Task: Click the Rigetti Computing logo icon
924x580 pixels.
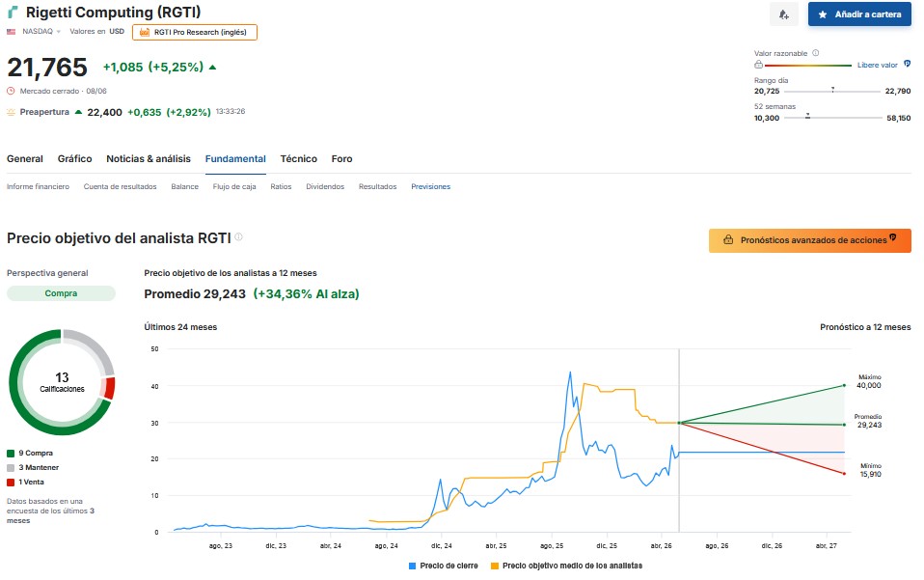Action: pos(13,12)
